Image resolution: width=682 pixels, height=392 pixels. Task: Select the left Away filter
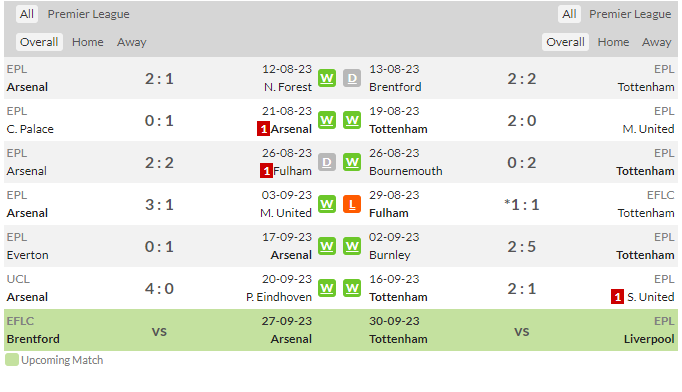131,42
